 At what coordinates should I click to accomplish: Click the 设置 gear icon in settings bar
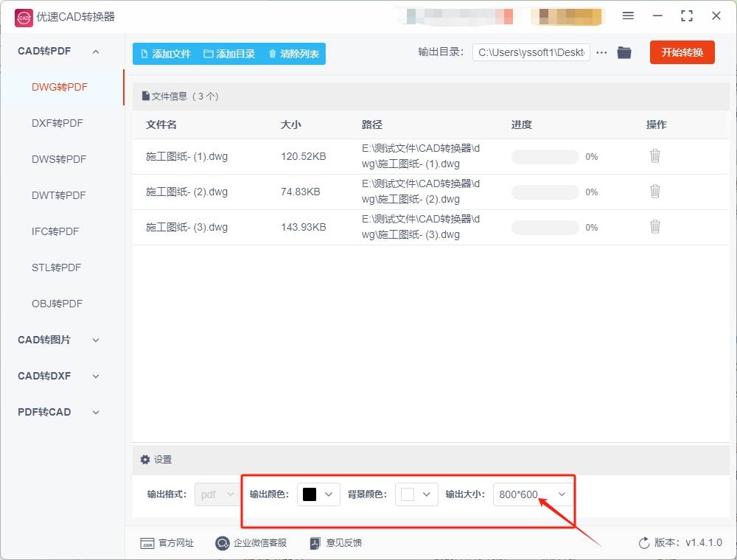pos(145,459)
